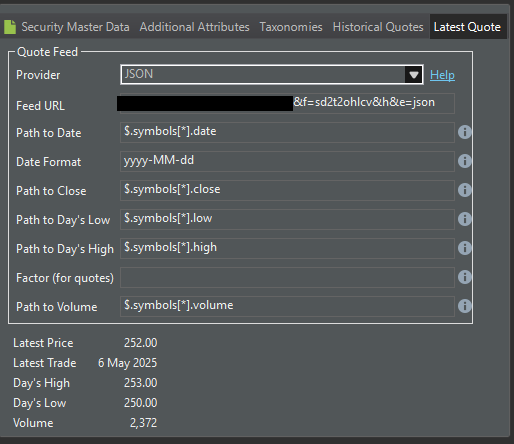Go to the Taxonomies tab
The image size is (514, 444).
[x=291, y=27]
